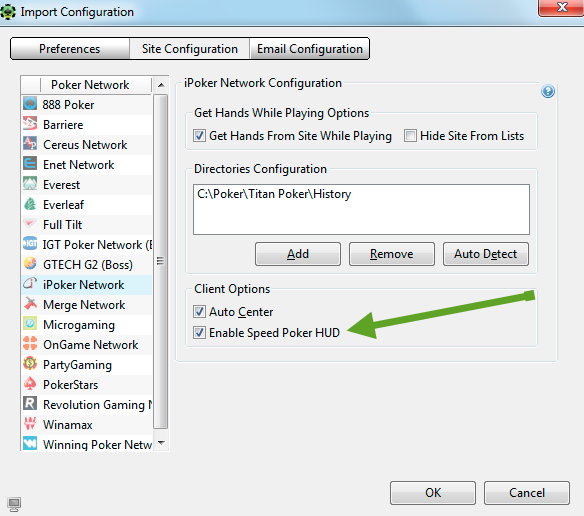Click the Full Tilt icon
The image size is (584, 516).
coord(30,224)
